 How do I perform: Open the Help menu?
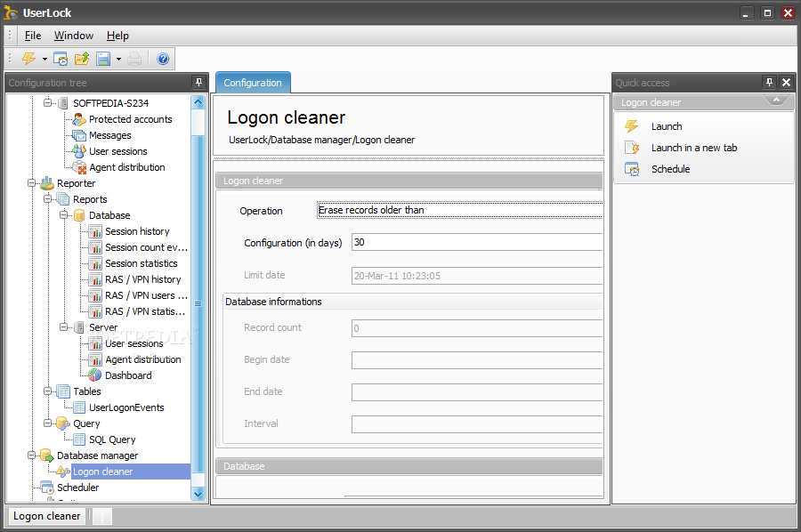click(x=117, y=36)
